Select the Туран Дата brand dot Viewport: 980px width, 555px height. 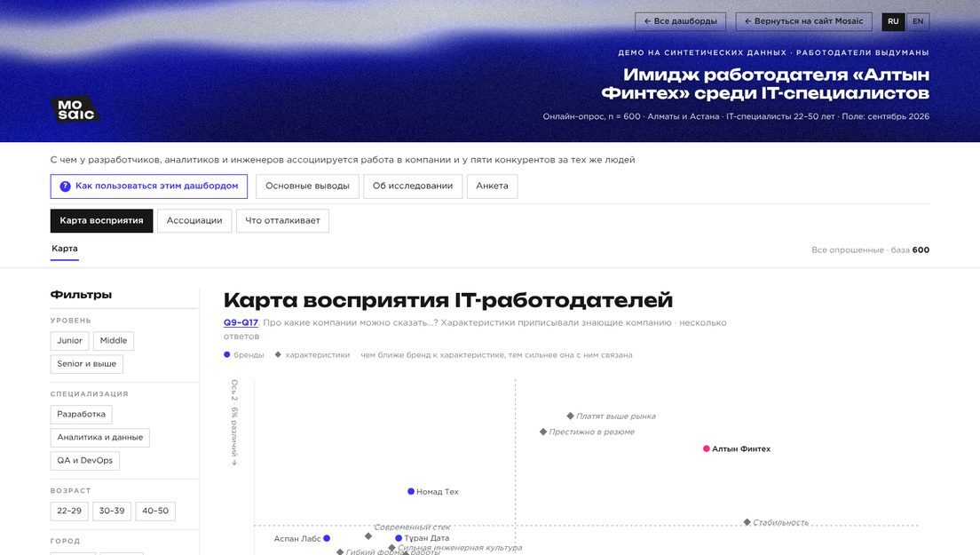pos(398,538)
